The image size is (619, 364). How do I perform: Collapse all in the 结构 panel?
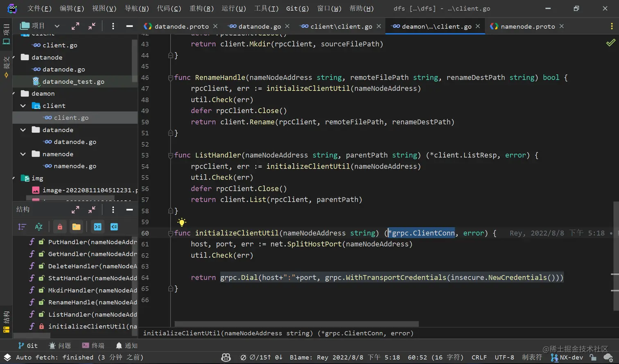[x=92, y=210]
